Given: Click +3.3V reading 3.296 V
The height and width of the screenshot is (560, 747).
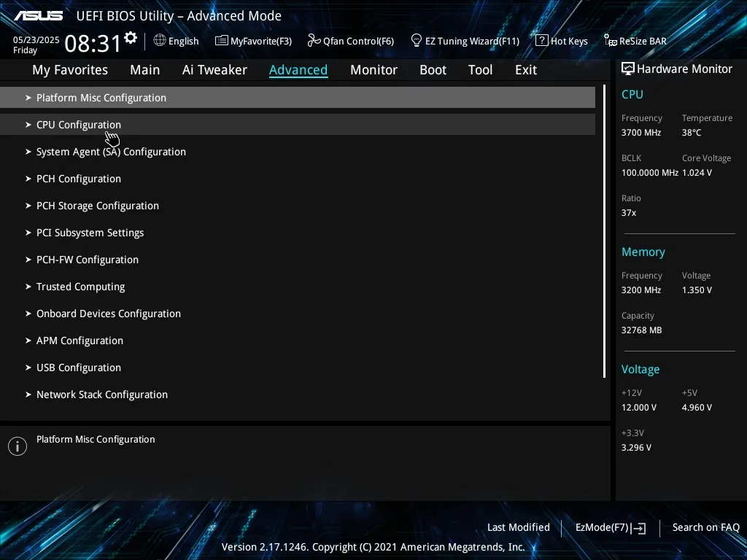Looking at the screenshot, I should (636, 448).
